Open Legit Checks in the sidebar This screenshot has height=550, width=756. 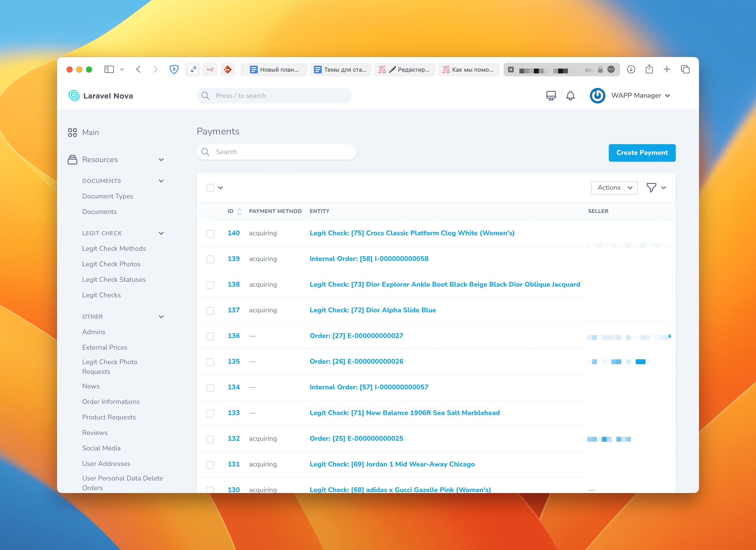click(x=101, y=295)
